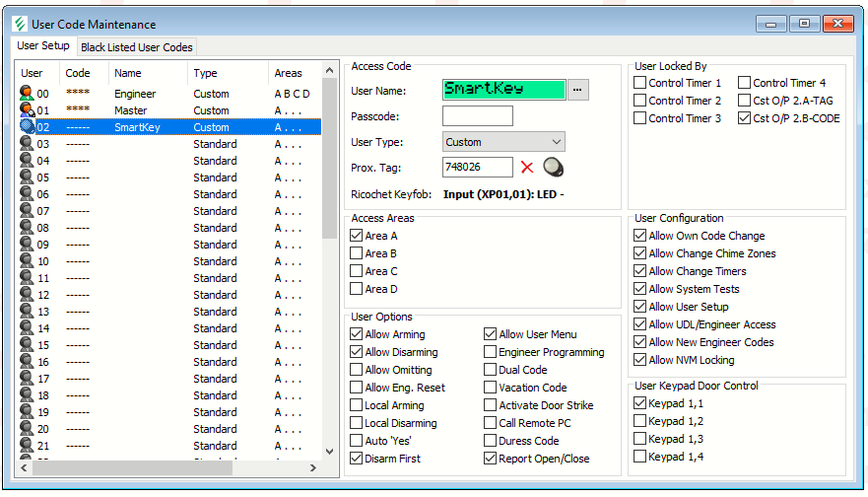This screenshot has height=497, width=868.
Task: Click the ellipsis button beside User Name
Action: 578,90
